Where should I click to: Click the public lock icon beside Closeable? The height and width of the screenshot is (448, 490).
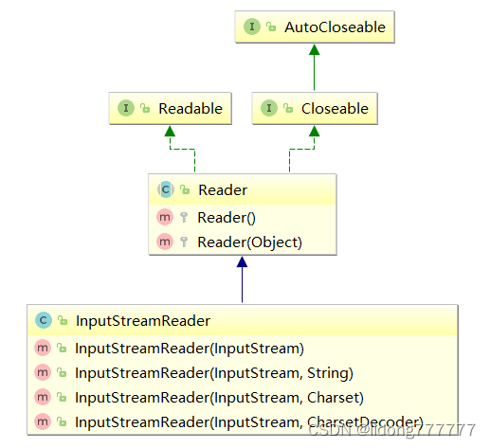(x=288, y=108)
